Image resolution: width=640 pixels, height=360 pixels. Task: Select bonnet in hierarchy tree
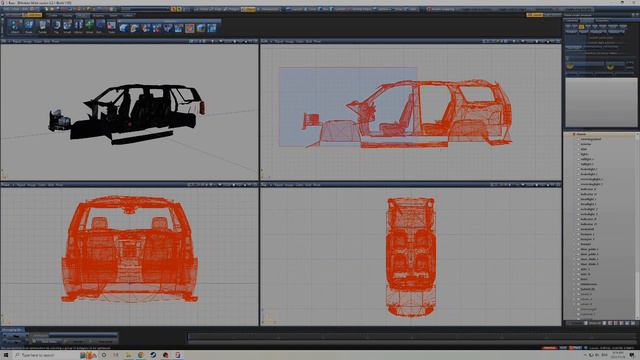586,244
